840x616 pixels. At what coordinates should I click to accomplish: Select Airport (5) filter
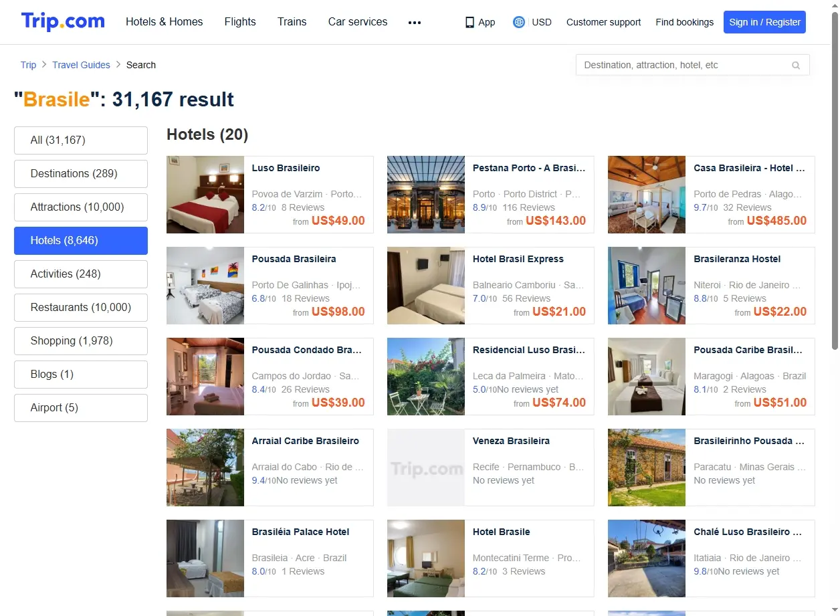81,408
